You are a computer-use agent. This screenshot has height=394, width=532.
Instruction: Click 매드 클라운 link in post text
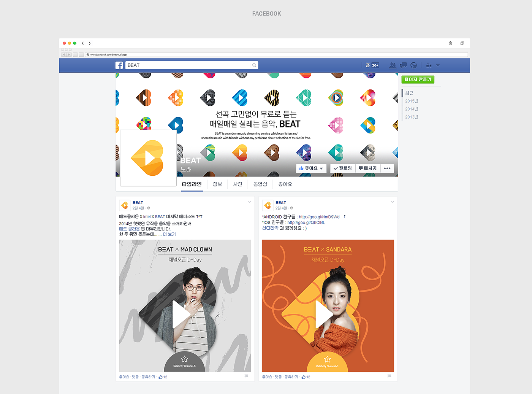(x=129, y=229)
